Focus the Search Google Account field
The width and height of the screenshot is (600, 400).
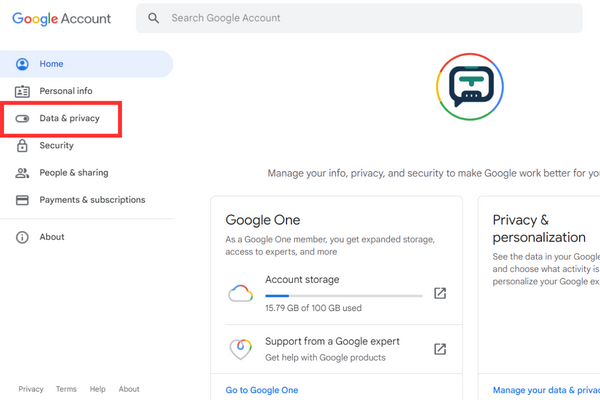pyautogui.click(x=359, y=18)
